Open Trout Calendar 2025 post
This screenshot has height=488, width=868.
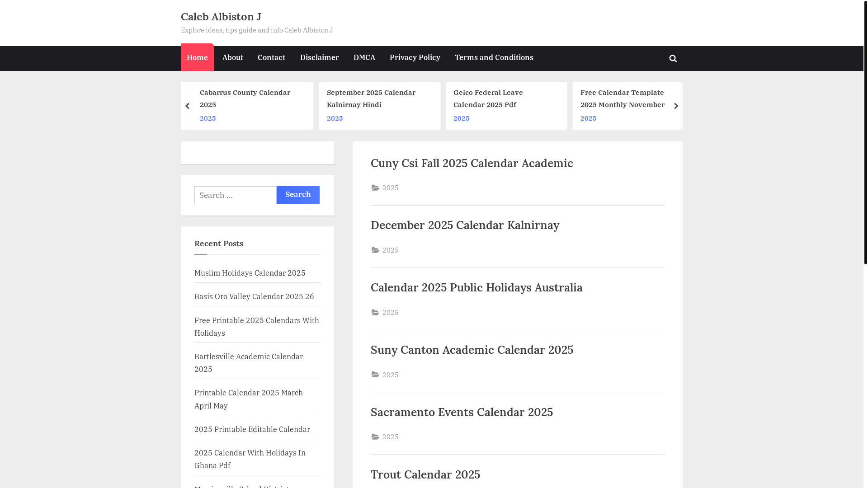pos(425,474)
